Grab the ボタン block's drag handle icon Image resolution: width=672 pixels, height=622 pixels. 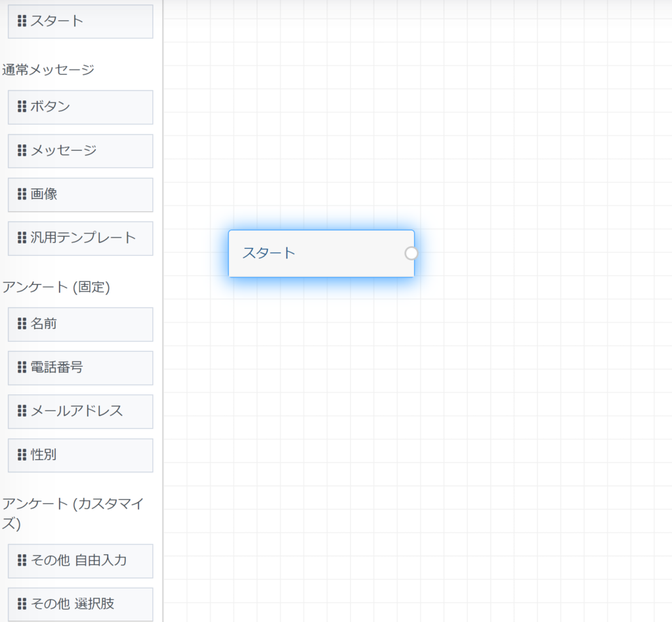22,107
